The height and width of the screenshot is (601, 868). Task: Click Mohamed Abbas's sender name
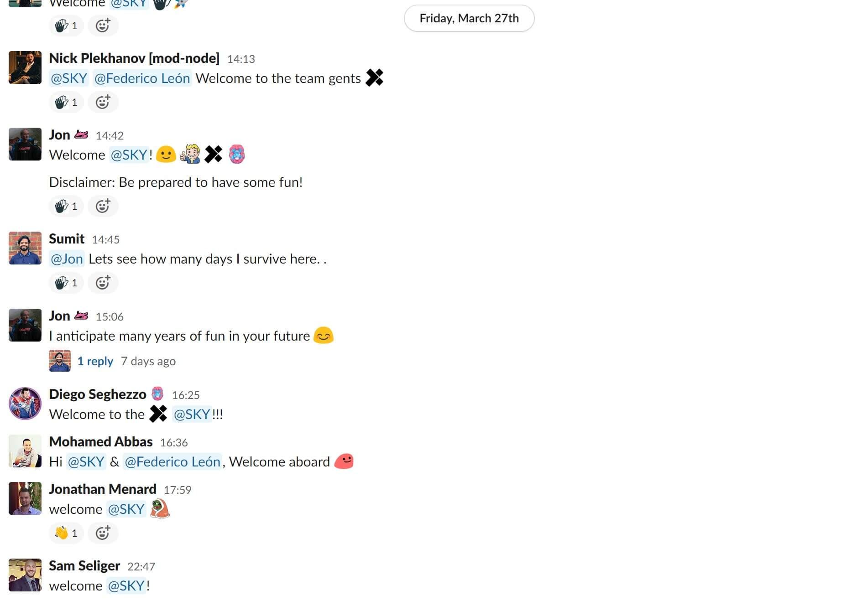[x=101, y=442]
